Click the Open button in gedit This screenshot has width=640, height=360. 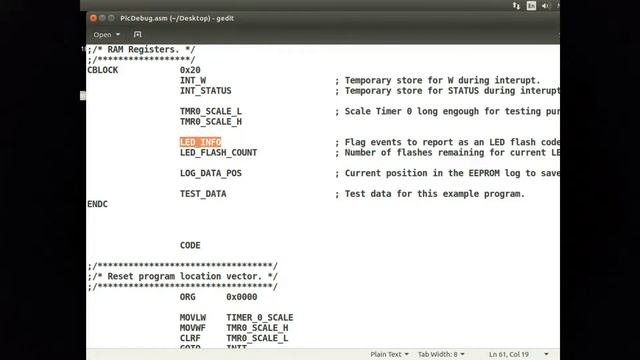102,35
